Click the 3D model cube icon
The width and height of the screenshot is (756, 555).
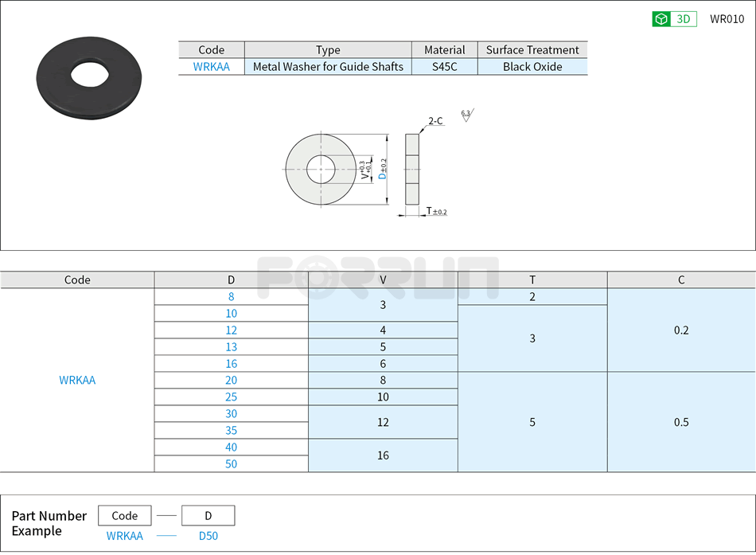point(661,18)
